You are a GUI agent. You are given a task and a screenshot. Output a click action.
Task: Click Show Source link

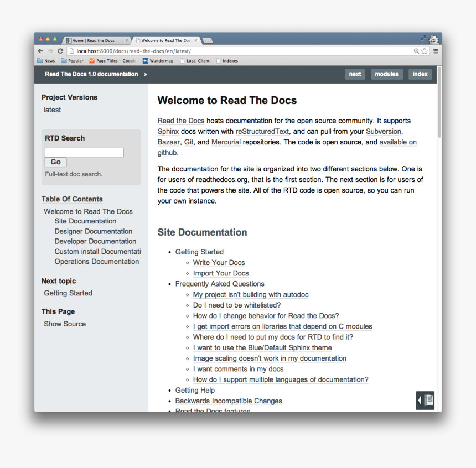click(x=65, y=324)
